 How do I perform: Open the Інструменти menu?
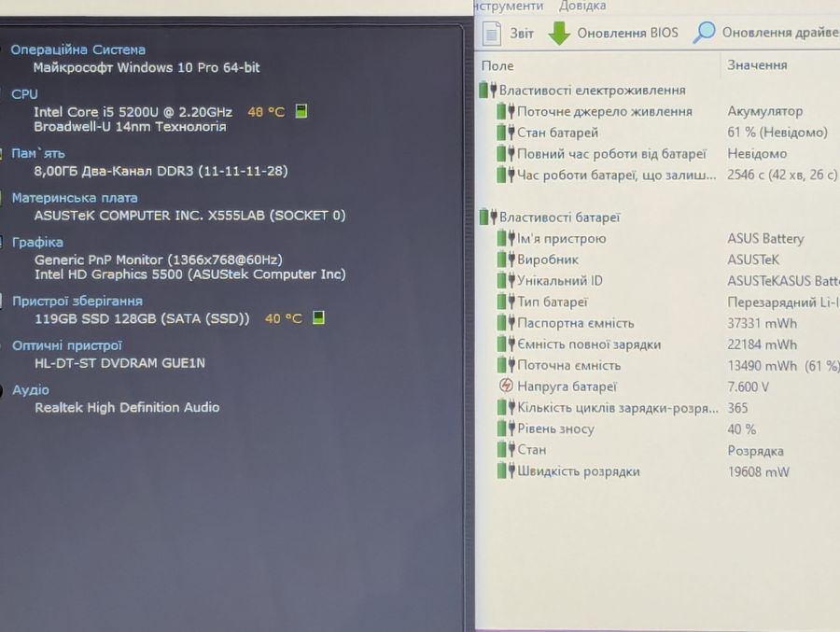tap(509, 6)
